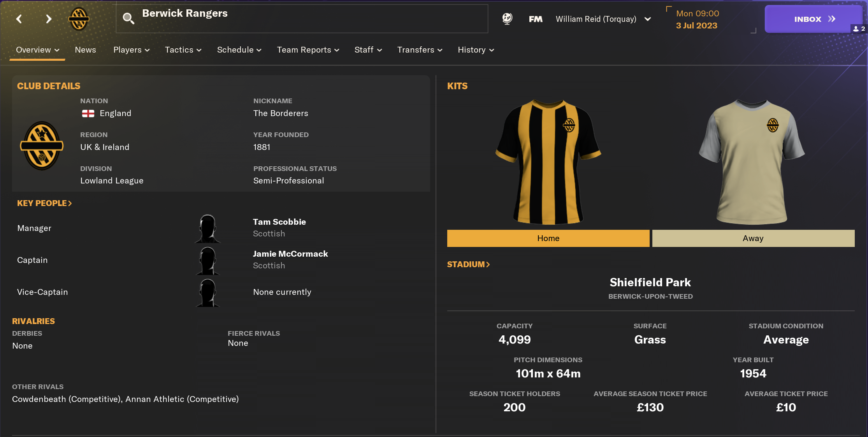Expand the Tactics menu
The image size is (868, 437).
click(183, 50)
